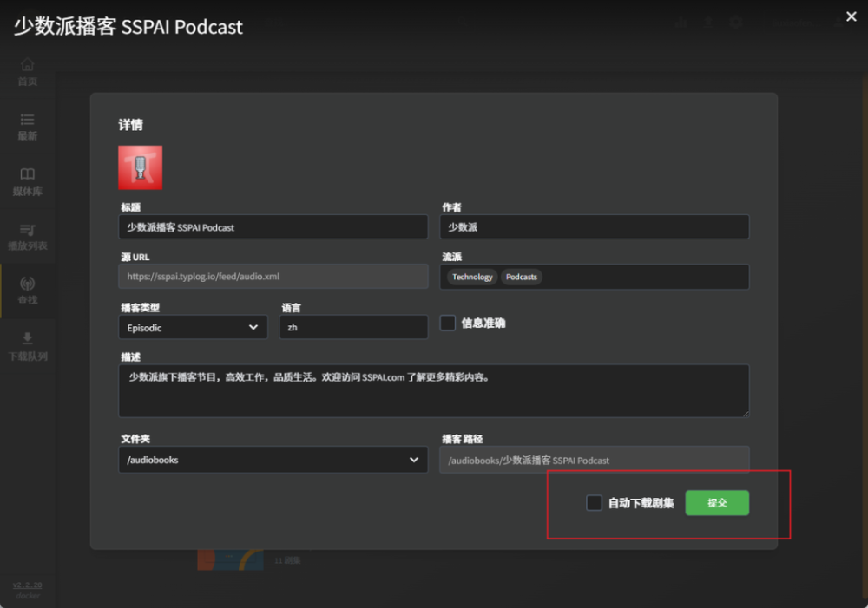Edit the 语言 language field
The width and height of the screenshot is (868, 608).
click(353, 327)
